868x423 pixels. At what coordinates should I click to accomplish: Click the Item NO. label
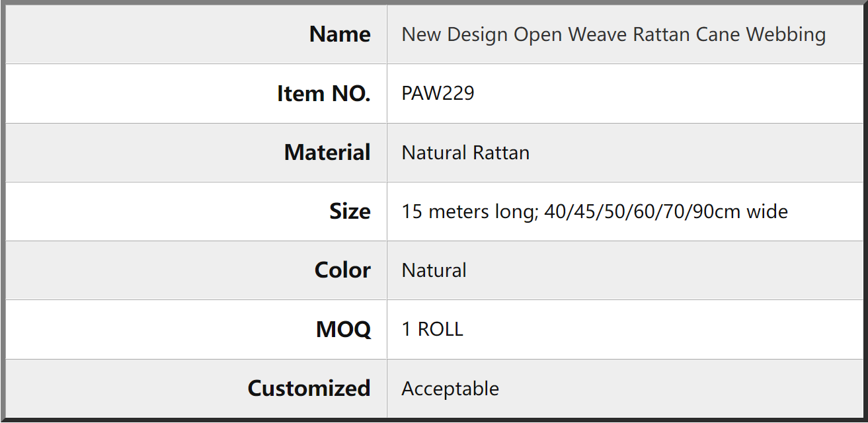pyautogui.click(x=323, y=94)
